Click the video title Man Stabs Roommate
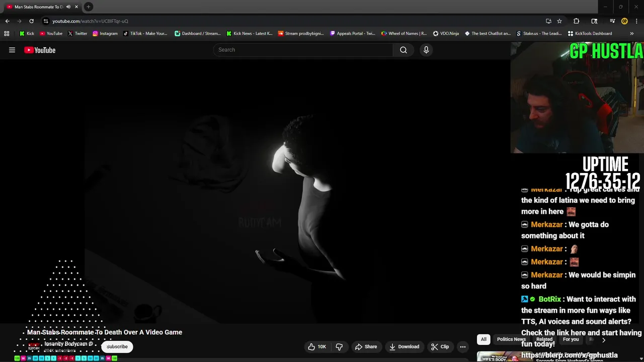The height and width of the screenshot is (362, 644). [x=105, y=332]
